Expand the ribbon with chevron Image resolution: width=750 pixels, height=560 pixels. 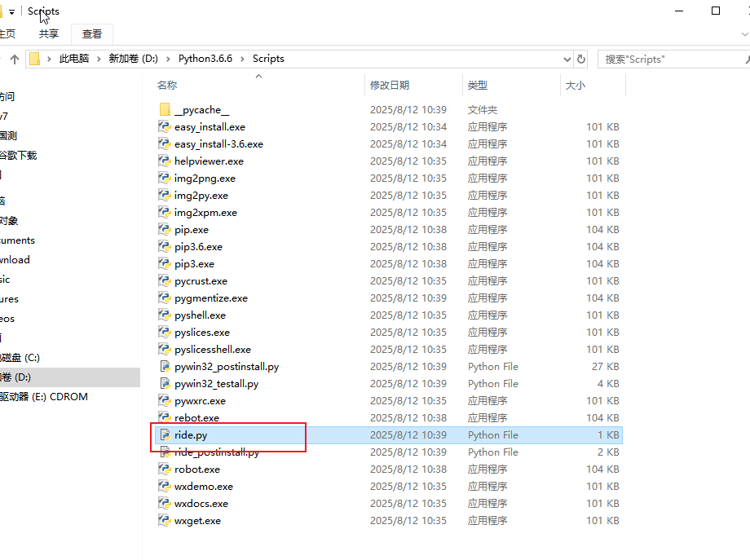tap(744, 34)
